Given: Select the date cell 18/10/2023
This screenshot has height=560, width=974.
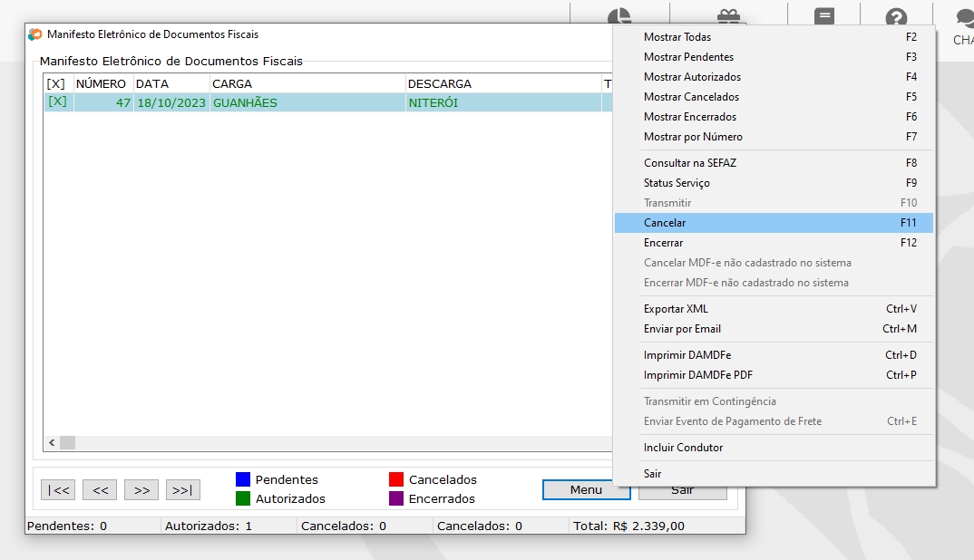Looking at the screenshot, I should (x=171, y=102).
